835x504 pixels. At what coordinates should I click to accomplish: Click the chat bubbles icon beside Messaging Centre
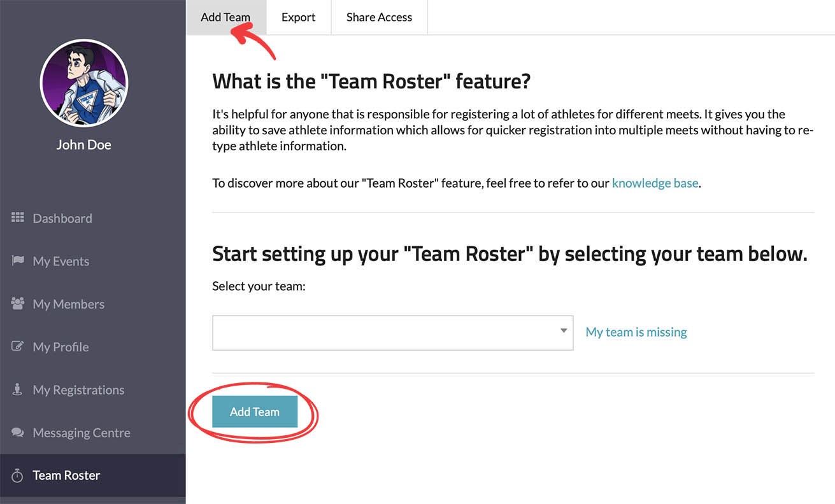(17, 433)
